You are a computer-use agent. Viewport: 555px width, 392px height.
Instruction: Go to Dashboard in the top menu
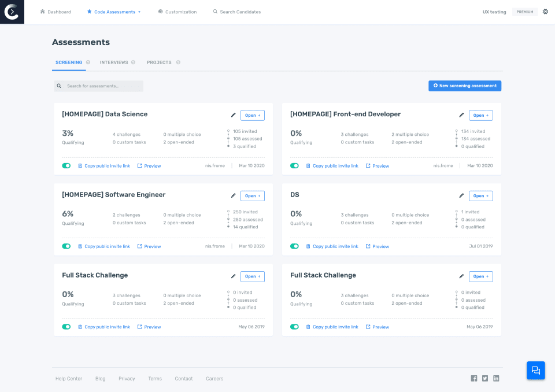[x=55, y=11]
